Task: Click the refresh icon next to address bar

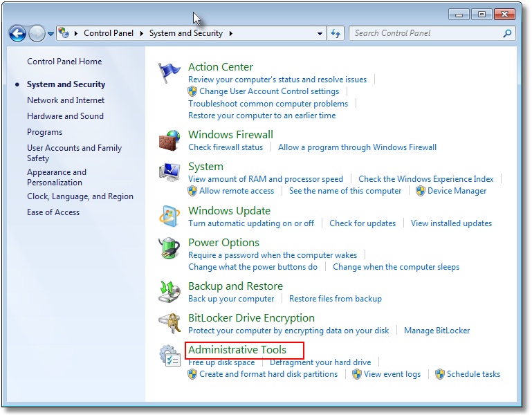Action: pyautogui.click(x=336, y=34)
